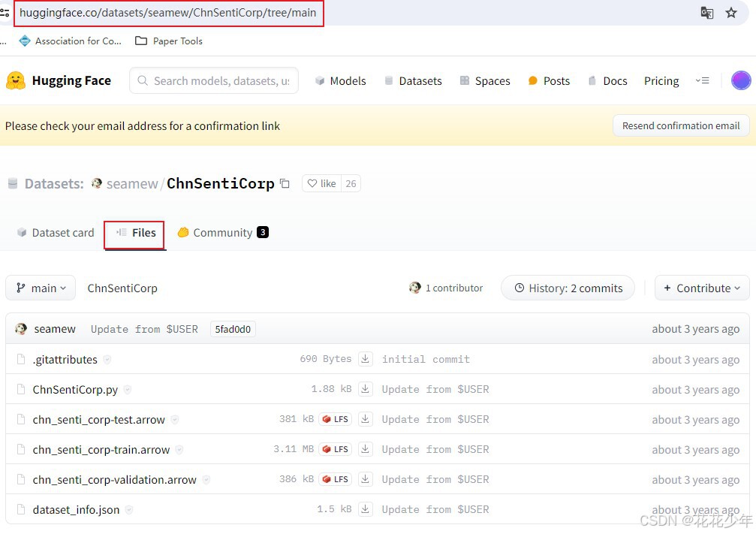This screenshot has height=534, width=756.
Task: Switch to the Dataset card tab
Action: [56, 233]
